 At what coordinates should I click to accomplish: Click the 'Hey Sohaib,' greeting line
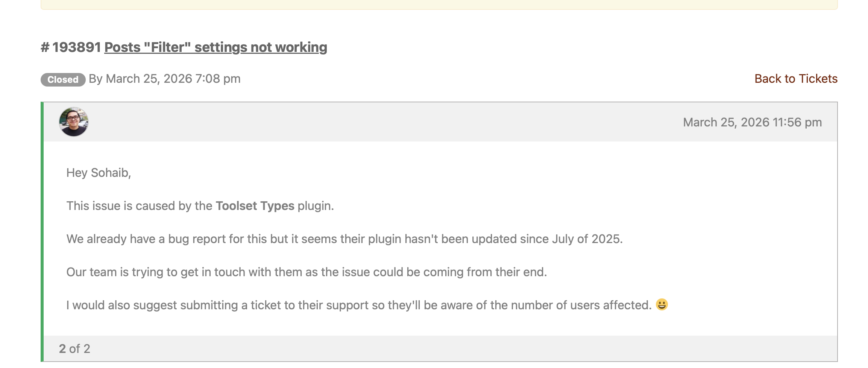coord(99,173)
